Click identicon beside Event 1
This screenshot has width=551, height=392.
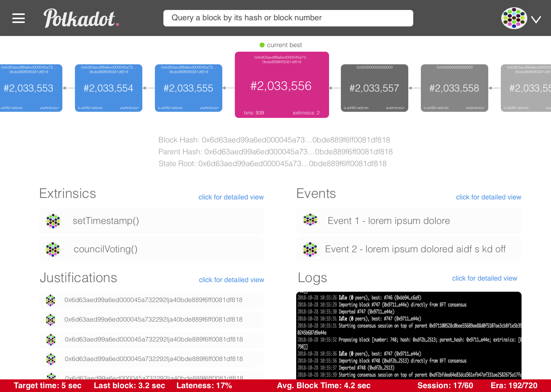pos(310,220)
